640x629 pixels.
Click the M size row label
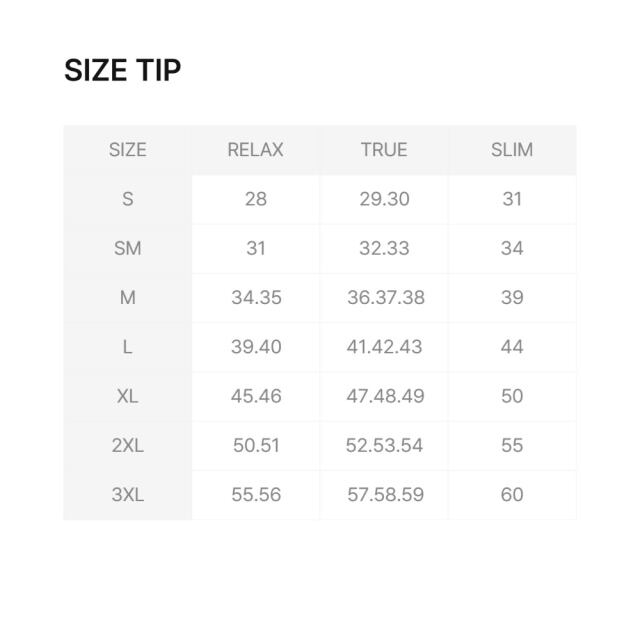point(127,297)
